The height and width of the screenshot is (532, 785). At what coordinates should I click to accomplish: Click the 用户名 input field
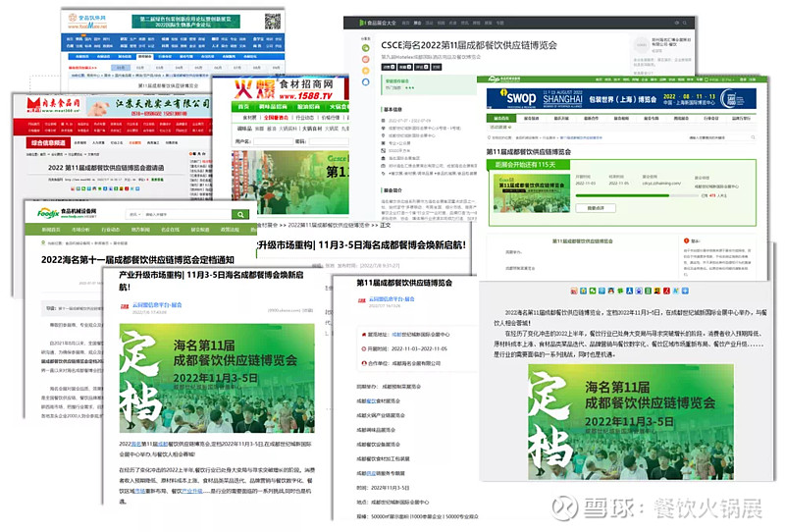click(x=273, y=141)
